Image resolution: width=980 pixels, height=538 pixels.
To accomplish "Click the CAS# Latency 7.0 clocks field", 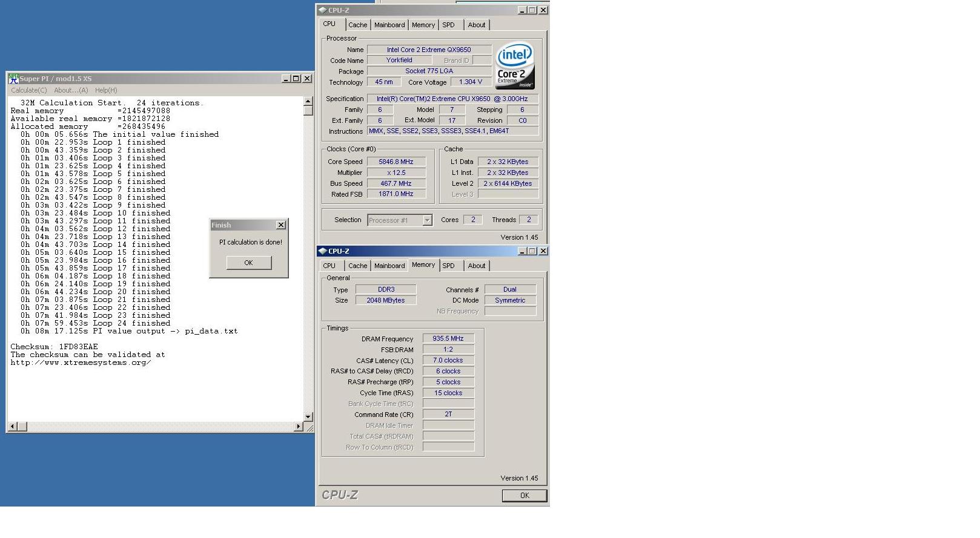I will (x=448, y=361).
